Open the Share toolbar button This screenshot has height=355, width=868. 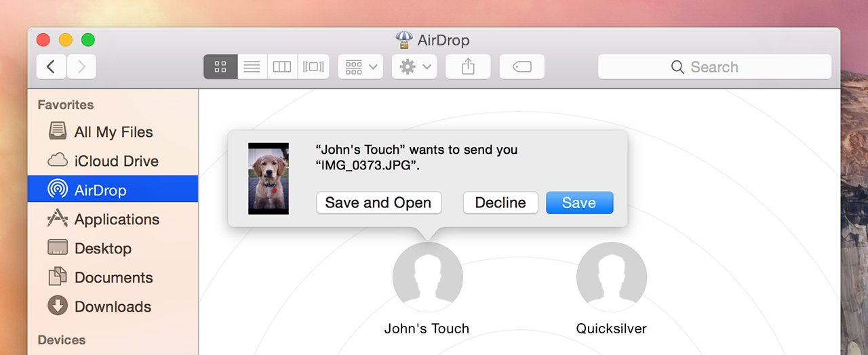(468, 67)
